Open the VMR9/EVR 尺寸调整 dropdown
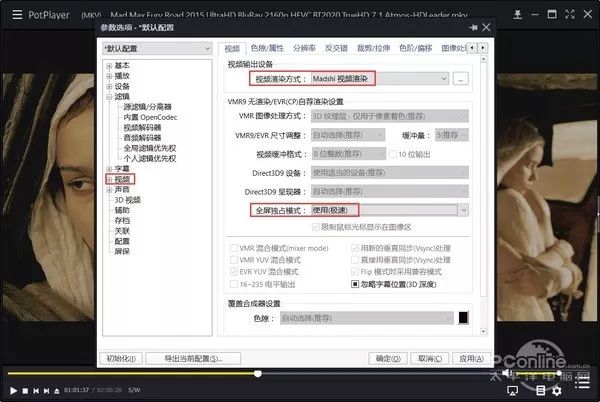 pyautogui.click(x=347, y=135)
